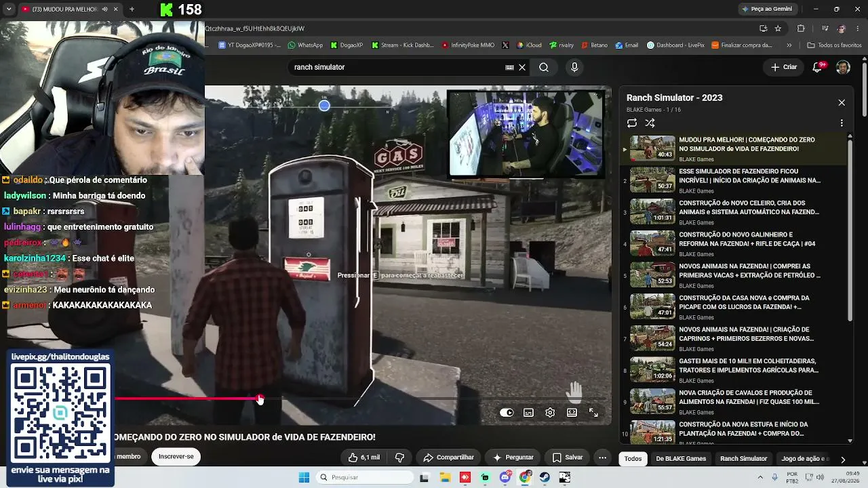Enter fullscreen in the video player
Viewport: 868px width, 488px height.
593,412
